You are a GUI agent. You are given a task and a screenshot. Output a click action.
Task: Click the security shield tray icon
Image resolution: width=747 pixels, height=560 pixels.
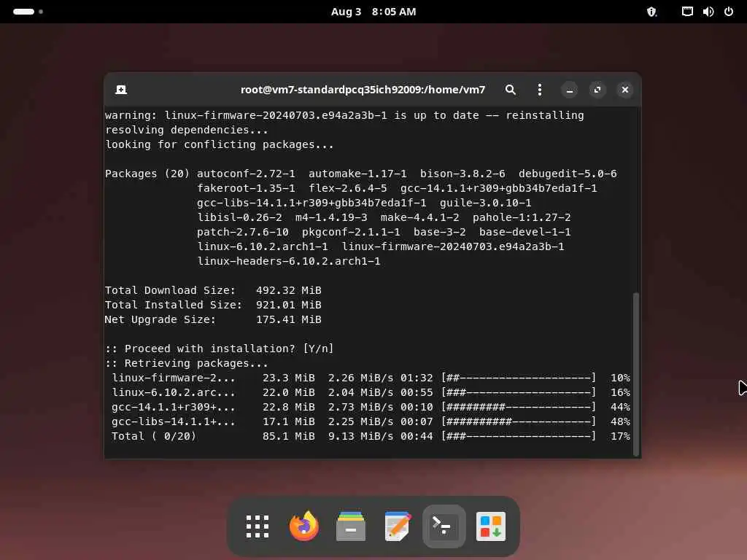click(651, 12)
